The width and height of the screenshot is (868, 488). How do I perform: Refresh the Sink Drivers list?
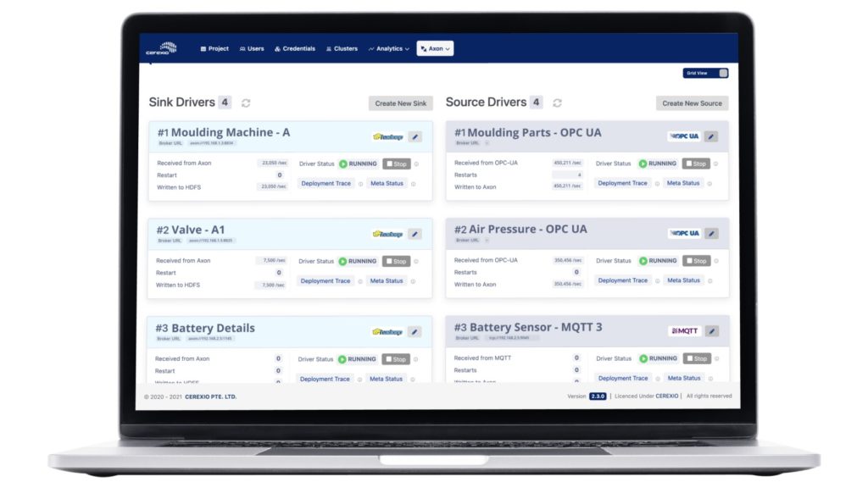click(246, 103)
